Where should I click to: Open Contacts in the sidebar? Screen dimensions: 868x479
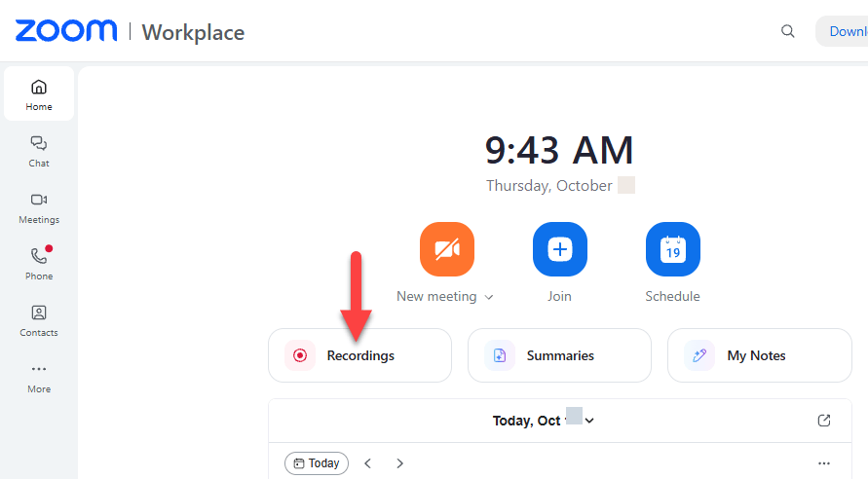[x=39, y=320]
